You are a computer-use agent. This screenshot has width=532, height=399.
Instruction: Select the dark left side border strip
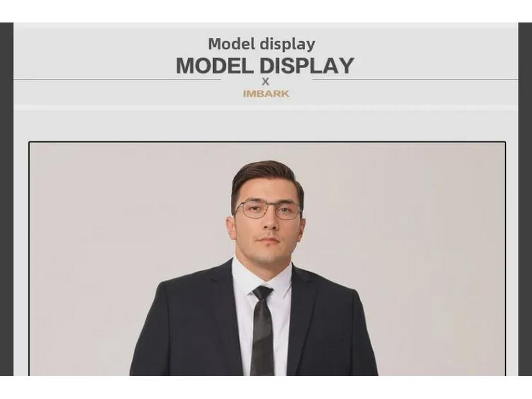pyautogui.click(x=6, y=199)
